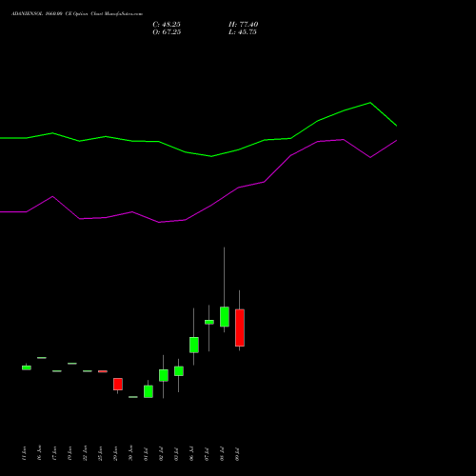The width and height of the screenshot is (476, 476).
Task: Select the green candlestick with longest upper wick
Action: tap(225, 316)
